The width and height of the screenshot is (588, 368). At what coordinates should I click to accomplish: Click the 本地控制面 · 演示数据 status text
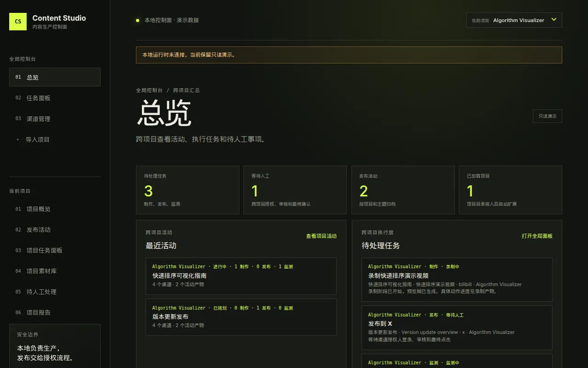point(172,20)
